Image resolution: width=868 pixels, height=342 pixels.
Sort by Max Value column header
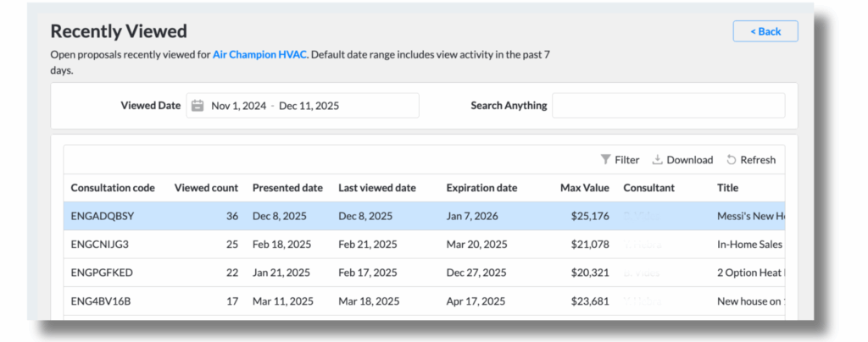coord(584,188)
